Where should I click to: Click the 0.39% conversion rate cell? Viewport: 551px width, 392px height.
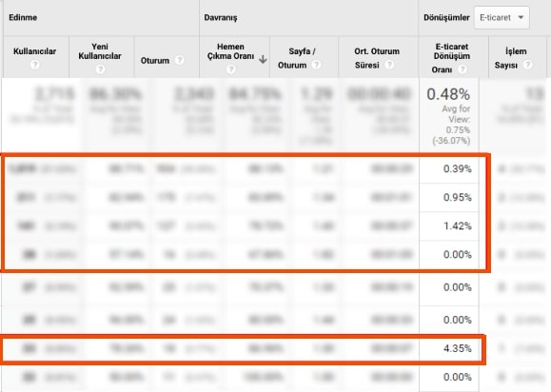pyautogui.click(x=457, y=169)
